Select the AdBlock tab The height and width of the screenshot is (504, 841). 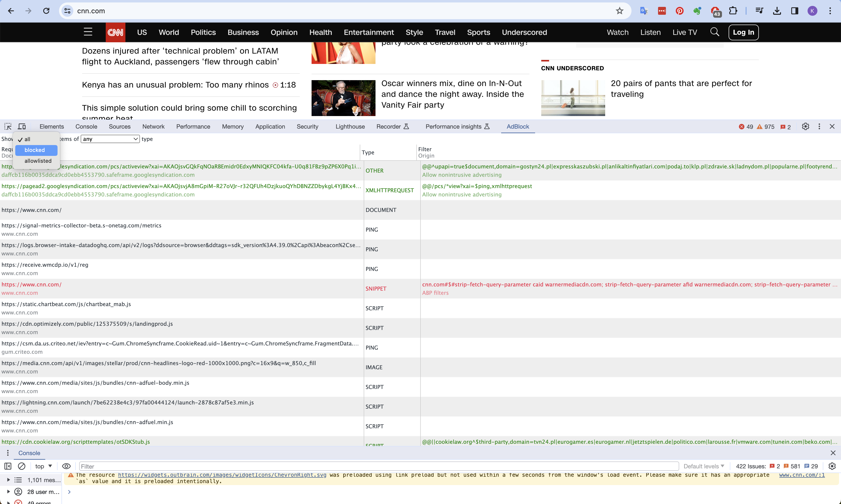click(x=518, y=126)
